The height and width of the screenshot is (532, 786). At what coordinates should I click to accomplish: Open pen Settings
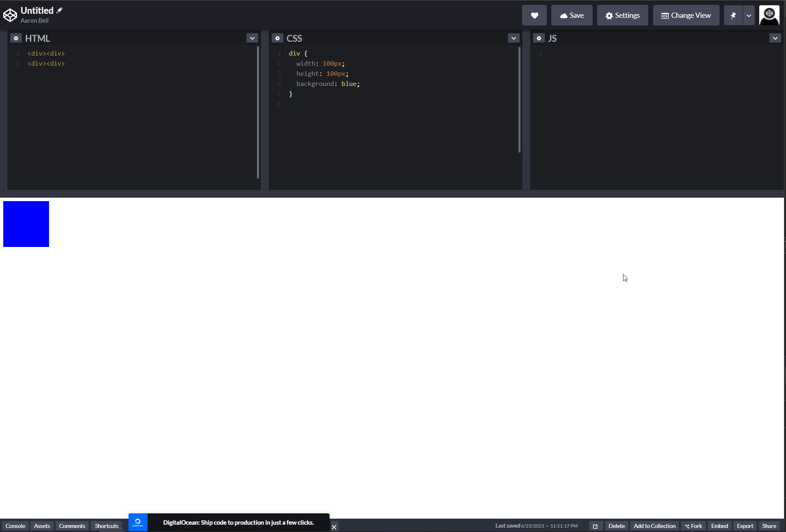pyautogui.click(x=622, y=15)
